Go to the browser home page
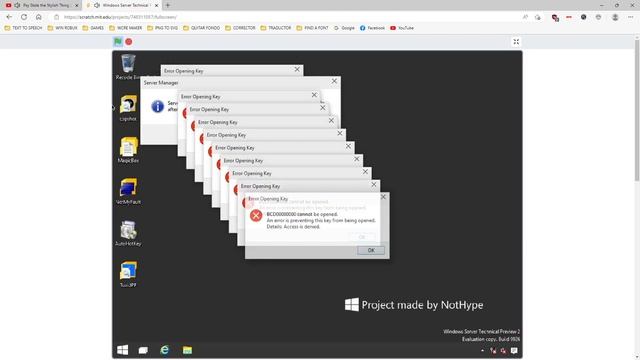The height and width of the screenshot is (360, 640). pos(39,17)
